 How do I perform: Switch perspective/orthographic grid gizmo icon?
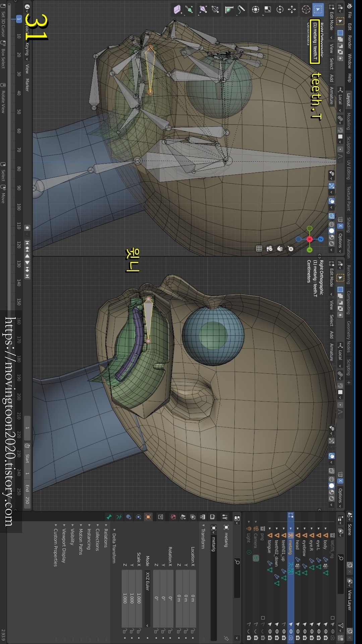(x=259, y=249)
